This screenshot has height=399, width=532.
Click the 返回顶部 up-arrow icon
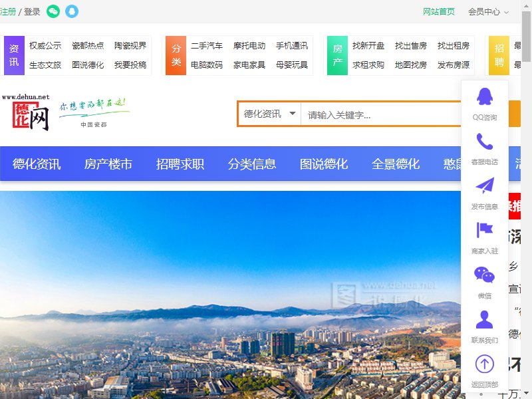pos(485,364)
